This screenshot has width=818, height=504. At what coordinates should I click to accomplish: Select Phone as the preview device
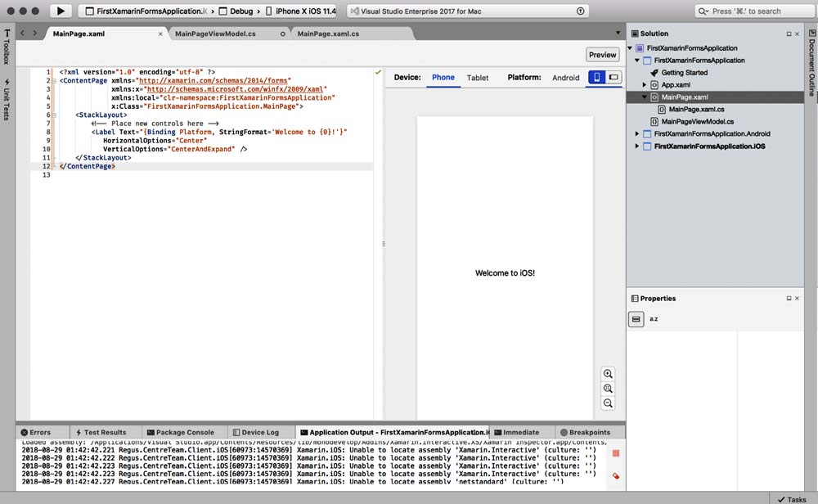click(443, 77)
